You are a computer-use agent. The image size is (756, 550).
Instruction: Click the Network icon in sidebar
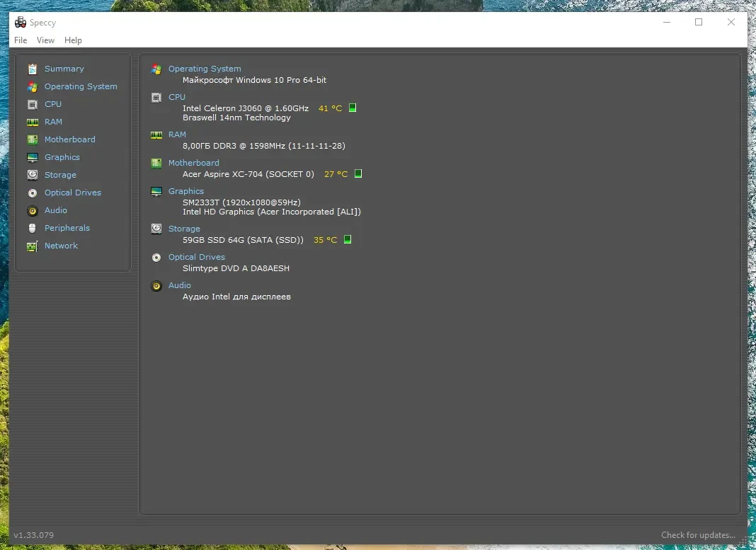click(x=33, y=246)
